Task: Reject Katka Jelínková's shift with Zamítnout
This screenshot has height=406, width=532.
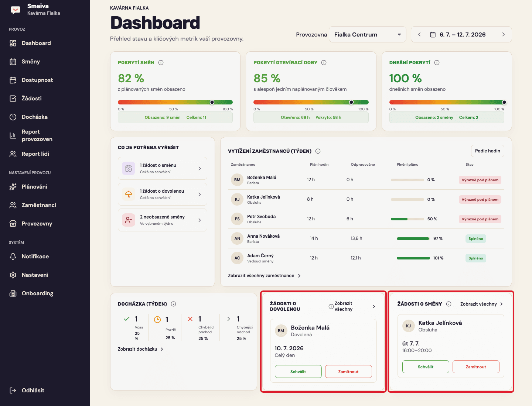Action: point(476,367)
